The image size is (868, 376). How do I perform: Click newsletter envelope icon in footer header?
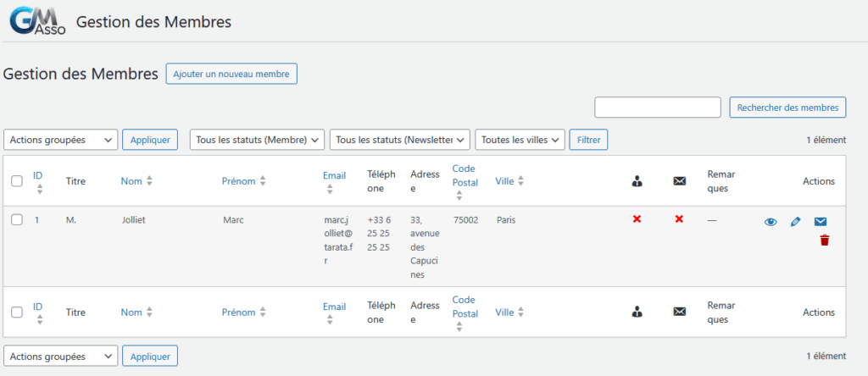pos(679,312)
